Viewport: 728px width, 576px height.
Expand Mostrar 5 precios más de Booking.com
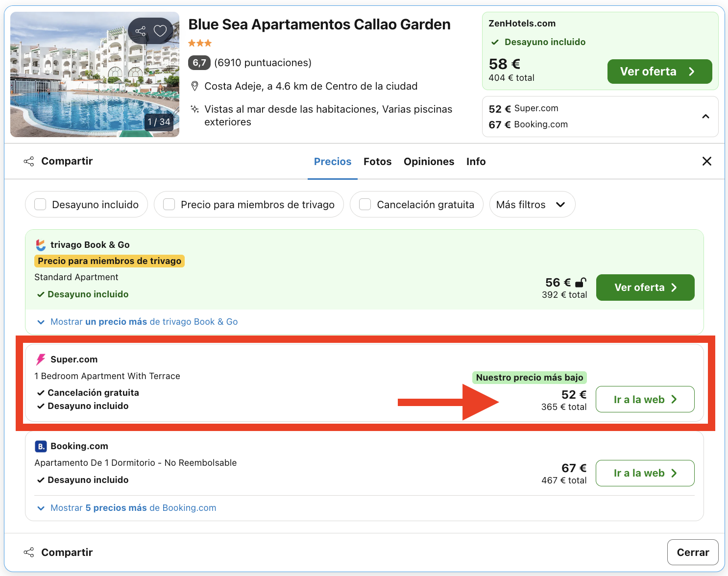point(126,508)
